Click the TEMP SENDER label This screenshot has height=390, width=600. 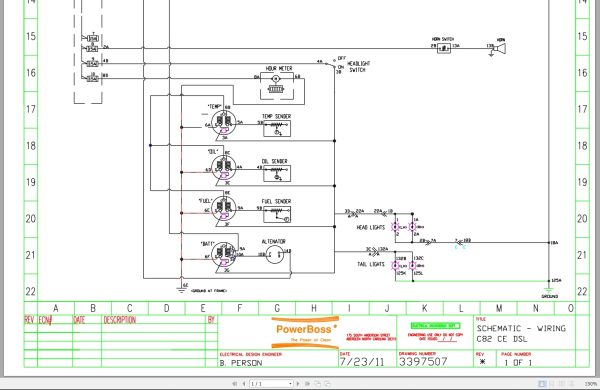(x=276, y=116)
